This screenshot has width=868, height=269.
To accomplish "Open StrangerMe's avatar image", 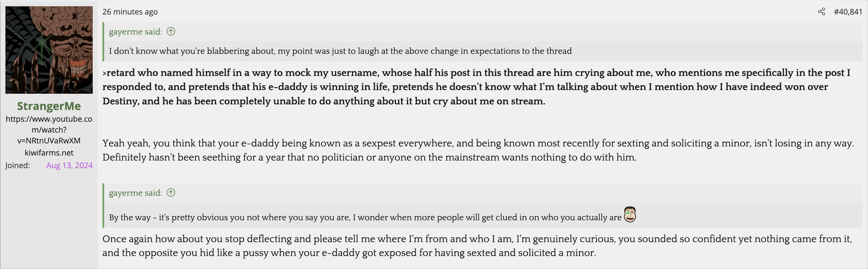I will (x=49, y=50).
